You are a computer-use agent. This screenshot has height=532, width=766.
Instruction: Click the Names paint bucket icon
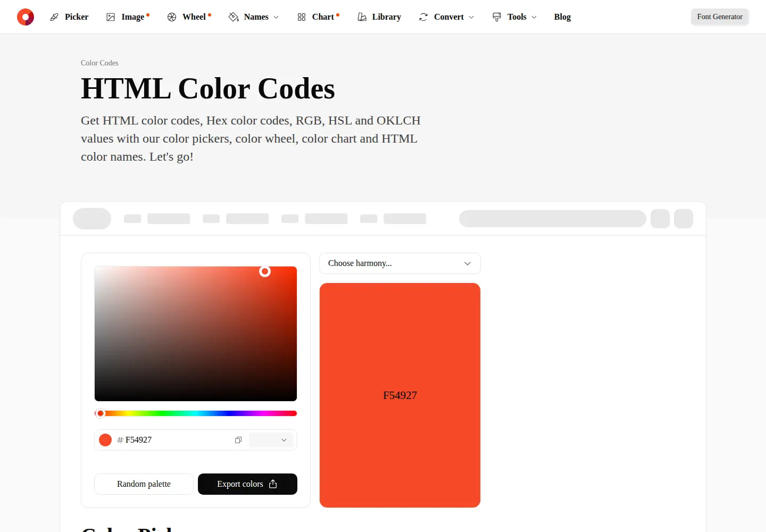tap(234, 17)
